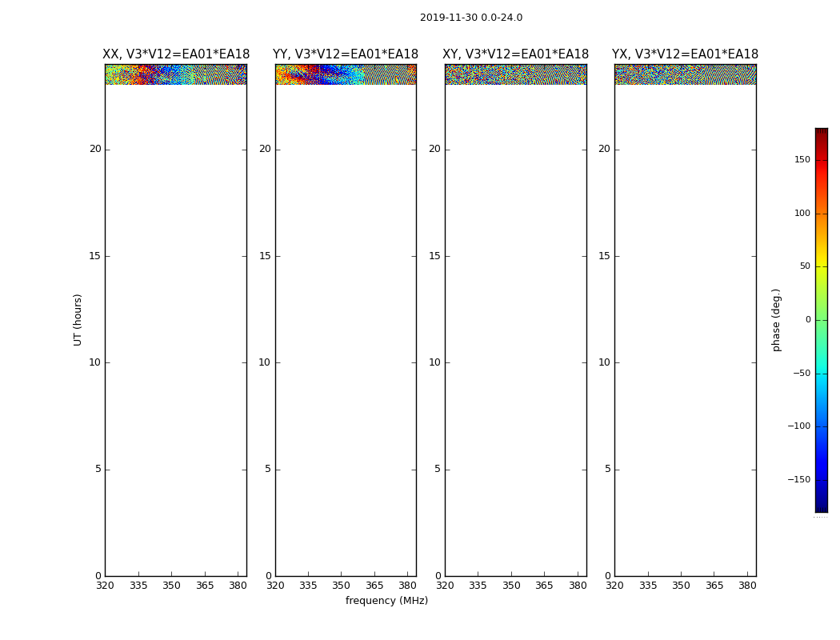Click the '10' hour tick of YY panel

click(x=265, y=362)
